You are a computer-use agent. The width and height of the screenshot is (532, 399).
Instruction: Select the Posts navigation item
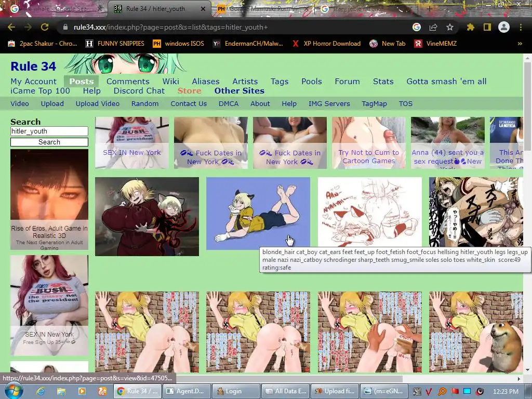[x=82, y=82]
